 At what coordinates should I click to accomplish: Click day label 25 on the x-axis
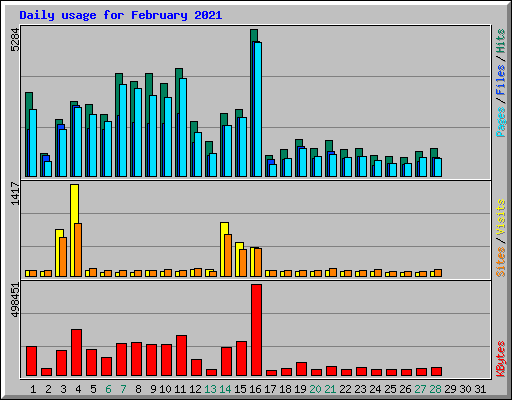pyautogui.click(x=390, y=389)
